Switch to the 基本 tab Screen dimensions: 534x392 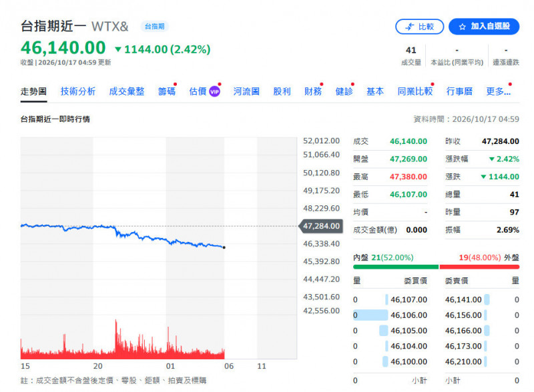coord(375,91)
